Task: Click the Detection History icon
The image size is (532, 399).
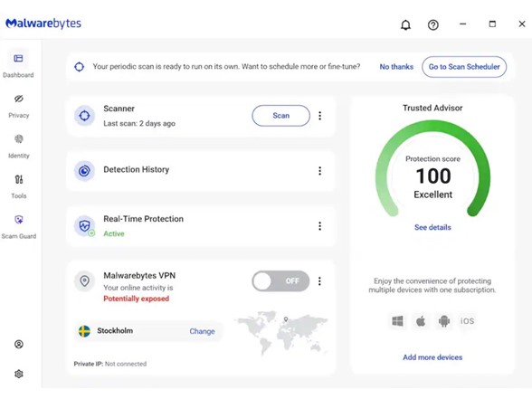Action: (84, 171)
